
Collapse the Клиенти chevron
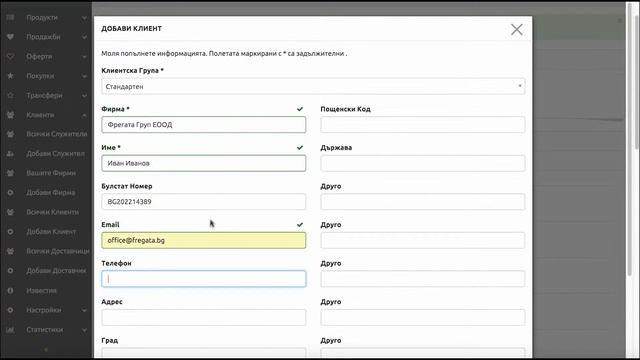pos(84,116)
